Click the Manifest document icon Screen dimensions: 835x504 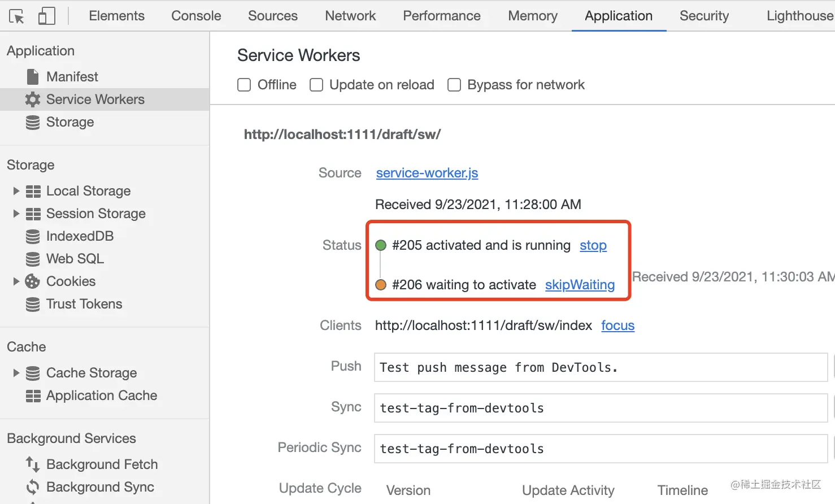pos(33,77)
